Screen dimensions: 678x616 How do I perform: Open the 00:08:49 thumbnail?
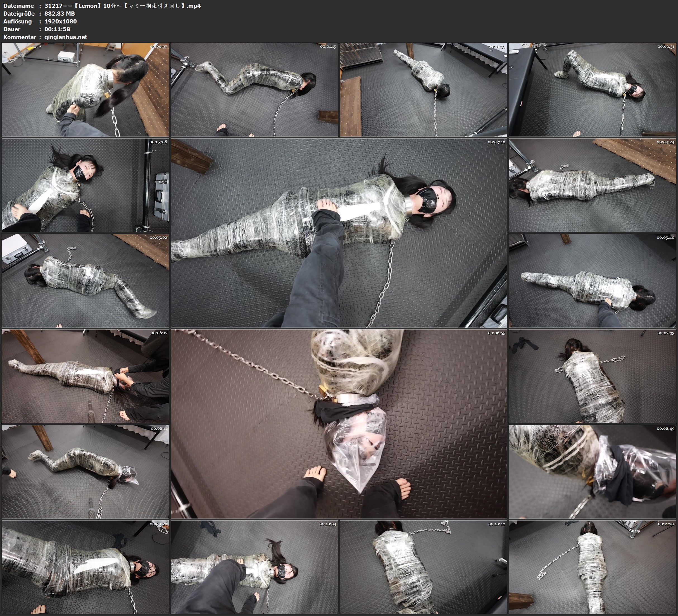pos(592,472)
